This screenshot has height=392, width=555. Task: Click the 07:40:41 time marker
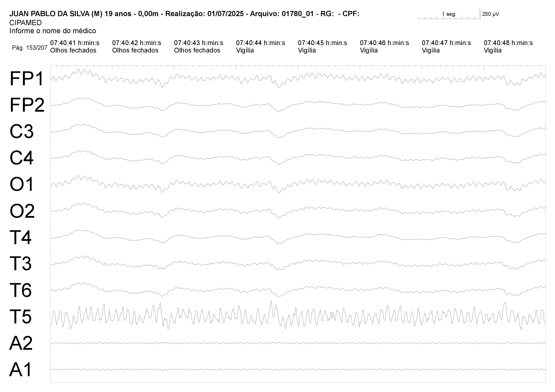[x=75, y=43]
